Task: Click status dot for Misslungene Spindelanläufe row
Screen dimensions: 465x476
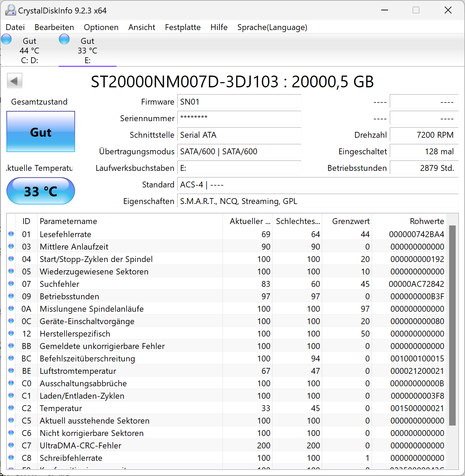Action: pyautogui.click(x=11, y=309)
